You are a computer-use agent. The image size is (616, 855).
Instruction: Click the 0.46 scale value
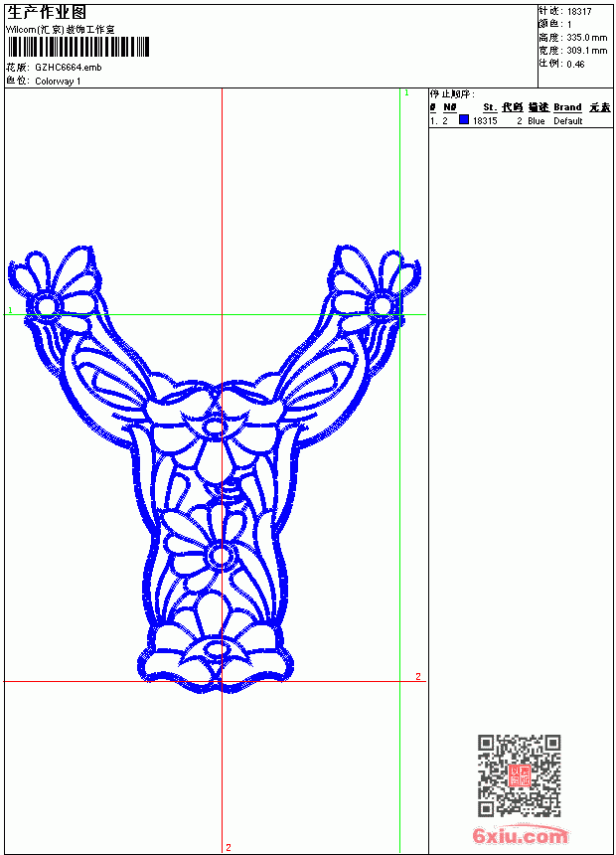(575, 64)
